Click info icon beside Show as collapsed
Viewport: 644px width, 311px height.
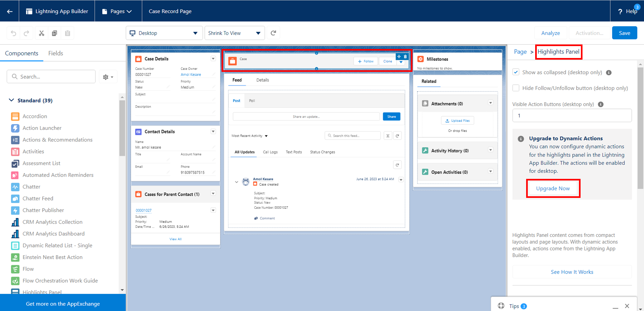609,73
